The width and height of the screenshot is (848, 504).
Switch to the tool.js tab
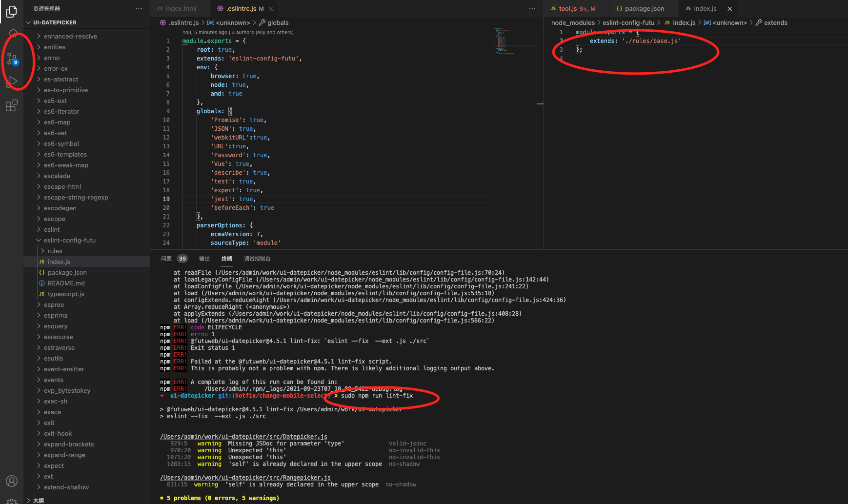573,9
